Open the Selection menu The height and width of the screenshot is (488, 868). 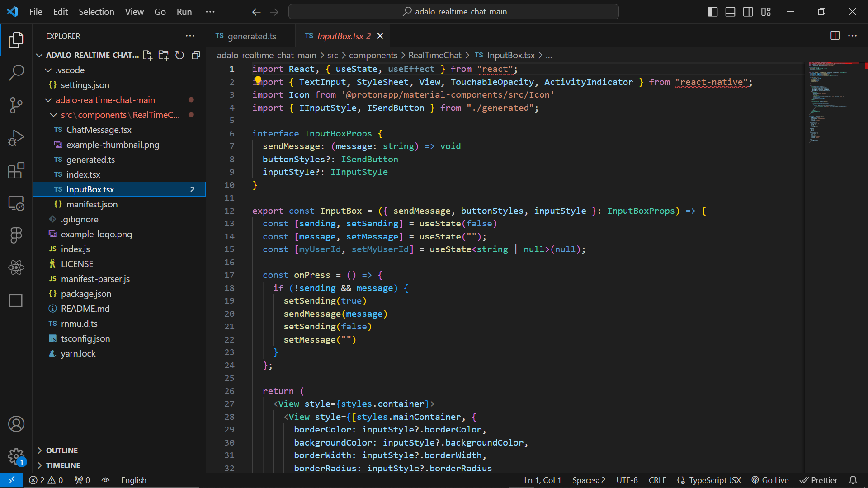96,12
